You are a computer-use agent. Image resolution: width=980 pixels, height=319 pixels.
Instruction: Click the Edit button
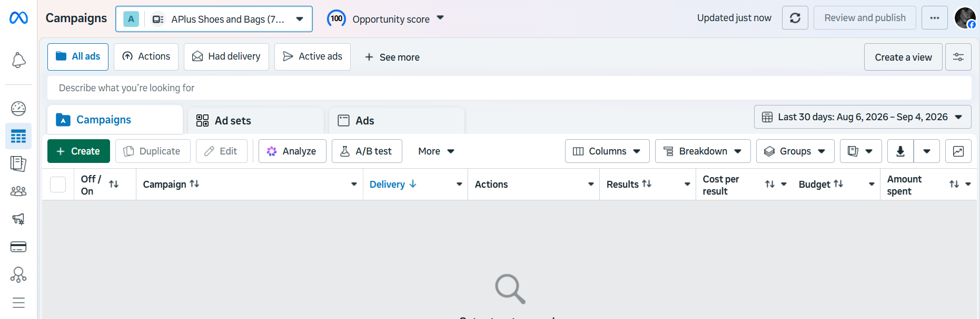point(222,151)
